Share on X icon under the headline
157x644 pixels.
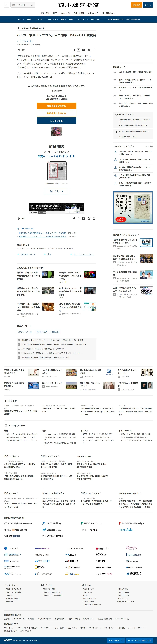point(84,50)
